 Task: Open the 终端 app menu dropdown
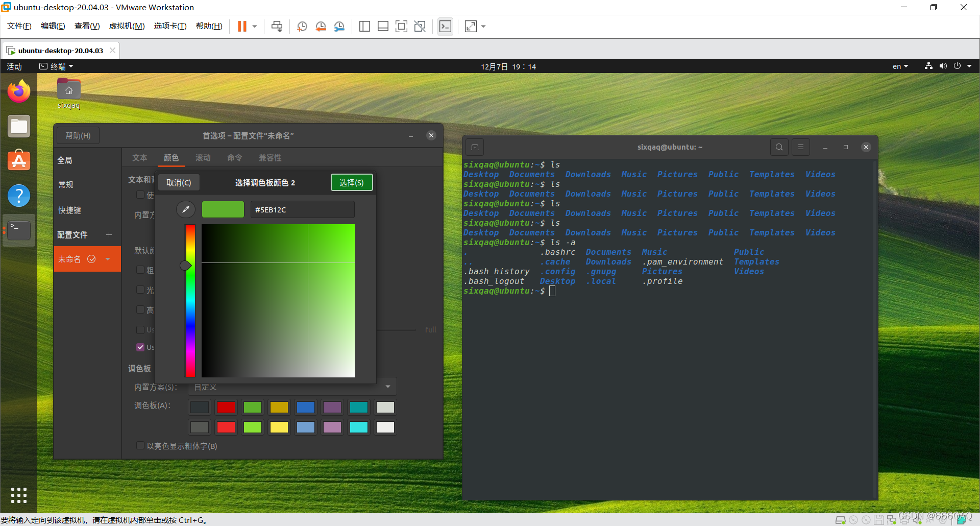pyautogui.click(x=57, y=67)
